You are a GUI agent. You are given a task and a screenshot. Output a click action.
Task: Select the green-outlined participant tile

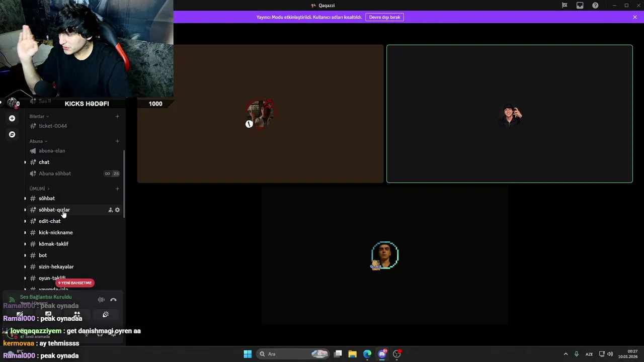[509, 114]
